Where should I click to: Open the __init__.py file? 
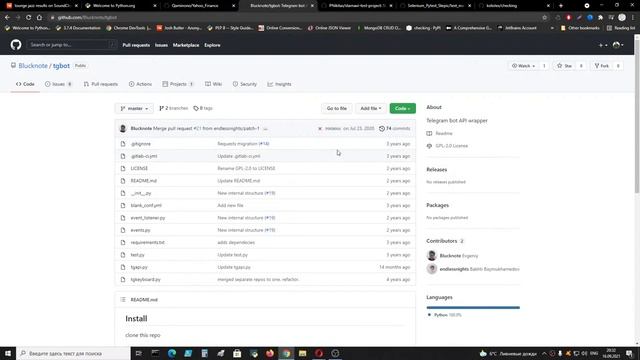pyautogui.click(x=141, y=193)
